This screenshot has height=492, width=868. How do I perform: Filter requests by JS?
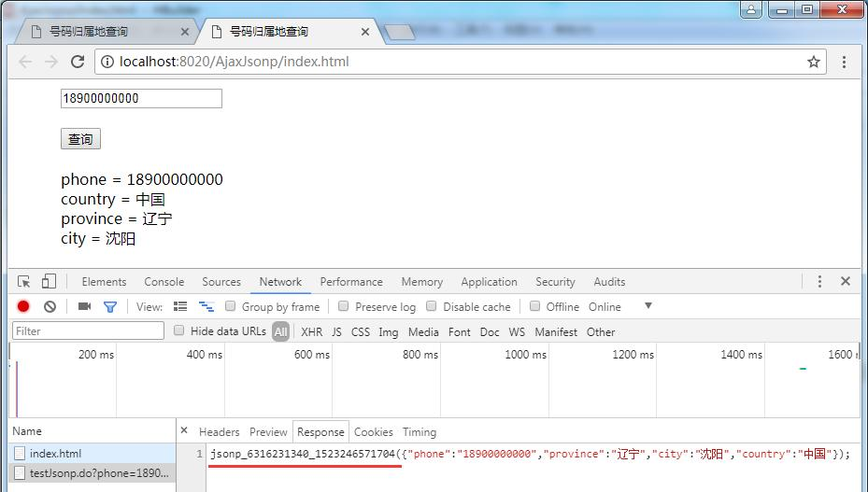(x=336, y=332)
